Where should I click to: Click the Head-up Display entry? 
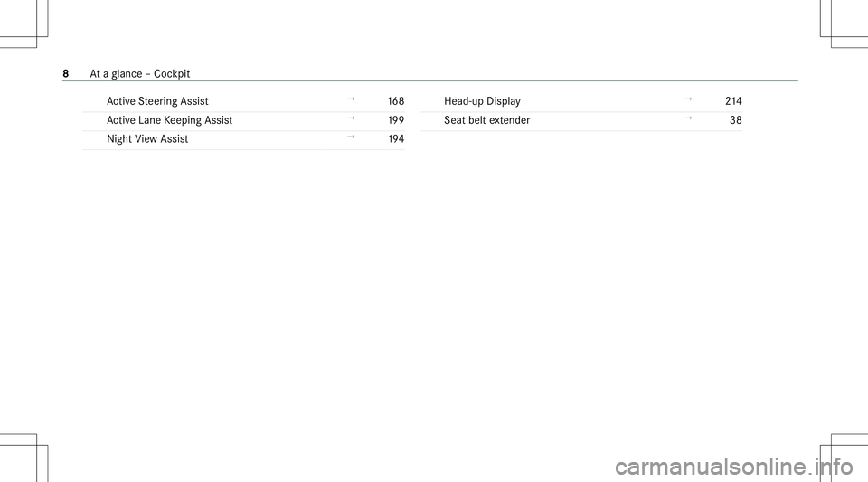coord(482,101)
